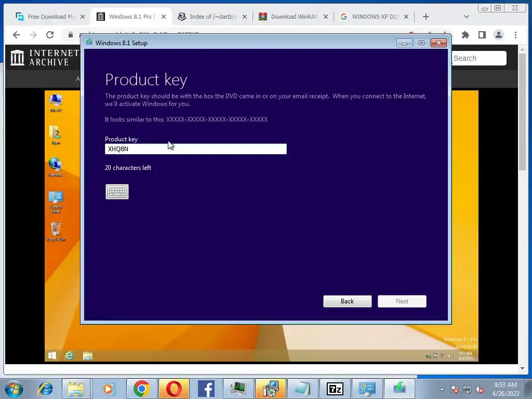
Task: Click the Internet Archive logo
Action: point(44,58)
